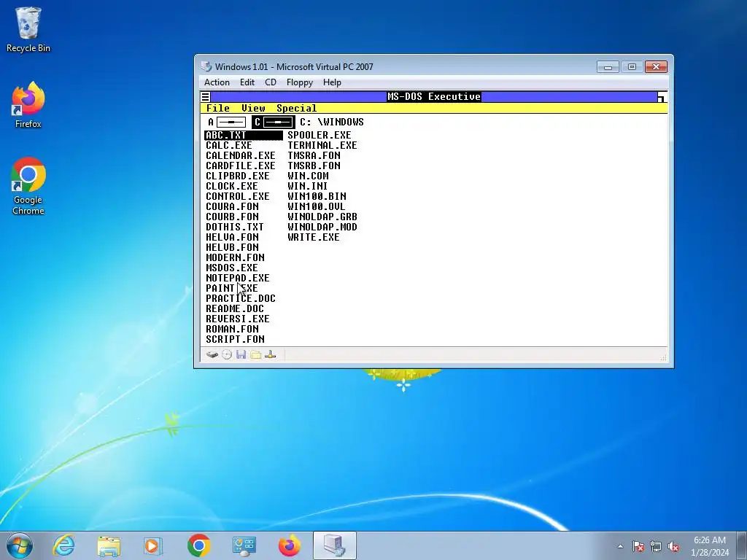Select CLOCK.EXE file
The height and width of the screenshot is (560, 747).
[x=232, y=186]
